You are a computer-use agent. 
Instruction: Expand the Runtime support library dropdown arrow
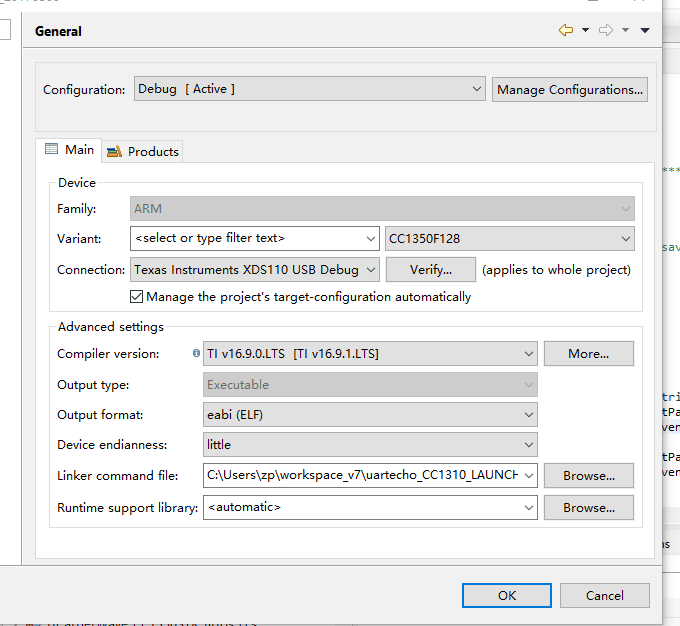[x=529, y=508]
